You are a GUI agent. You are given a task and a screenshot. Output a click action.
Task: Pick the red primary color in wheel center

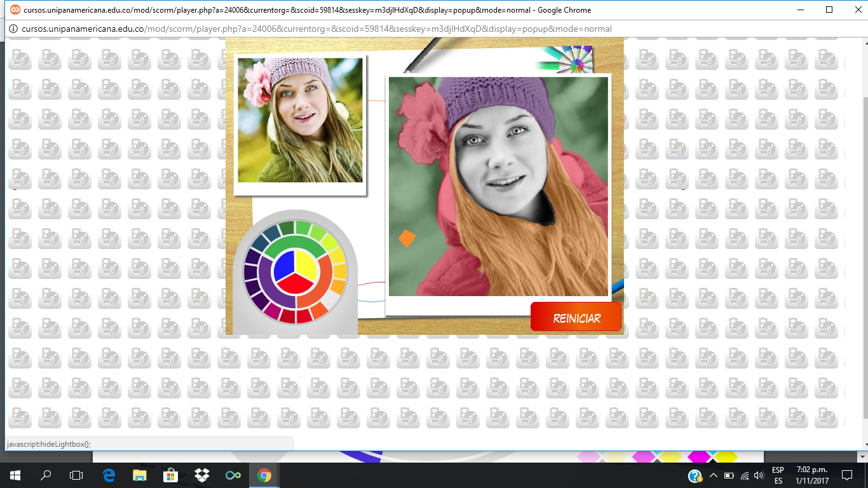[295, 285]
